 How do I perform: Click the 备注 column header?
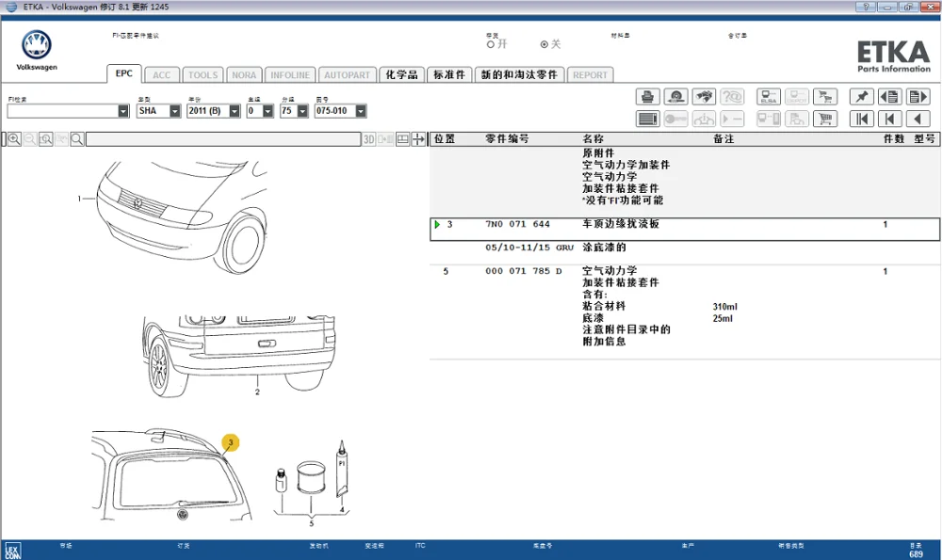723,139
